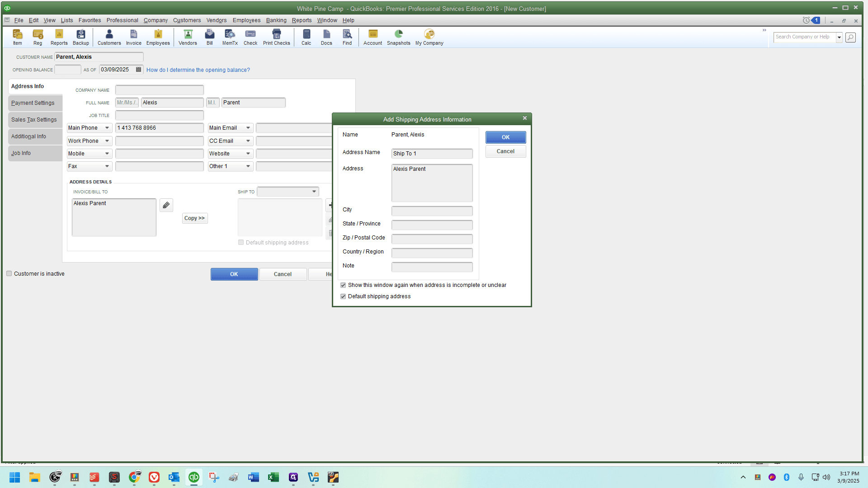Screen dimensions: 868x488
Task: Launch Chrome from the taskbar
Action: point(134,477)
